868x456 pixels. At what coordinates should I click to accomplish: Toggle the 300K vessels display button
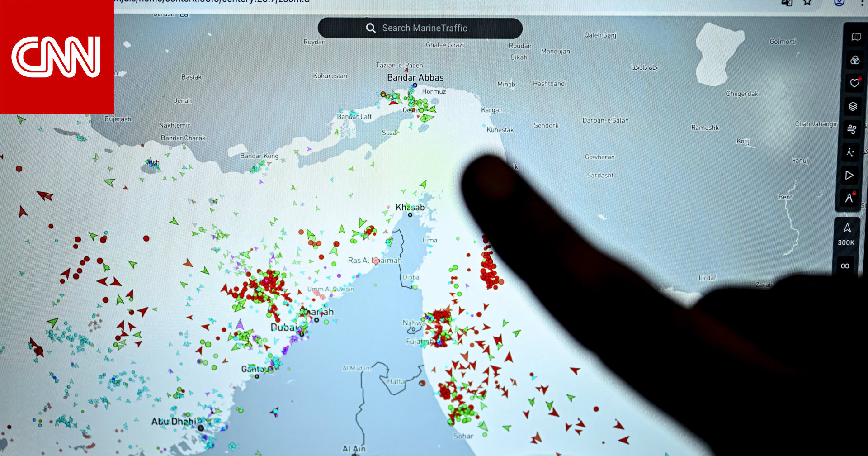846,235
